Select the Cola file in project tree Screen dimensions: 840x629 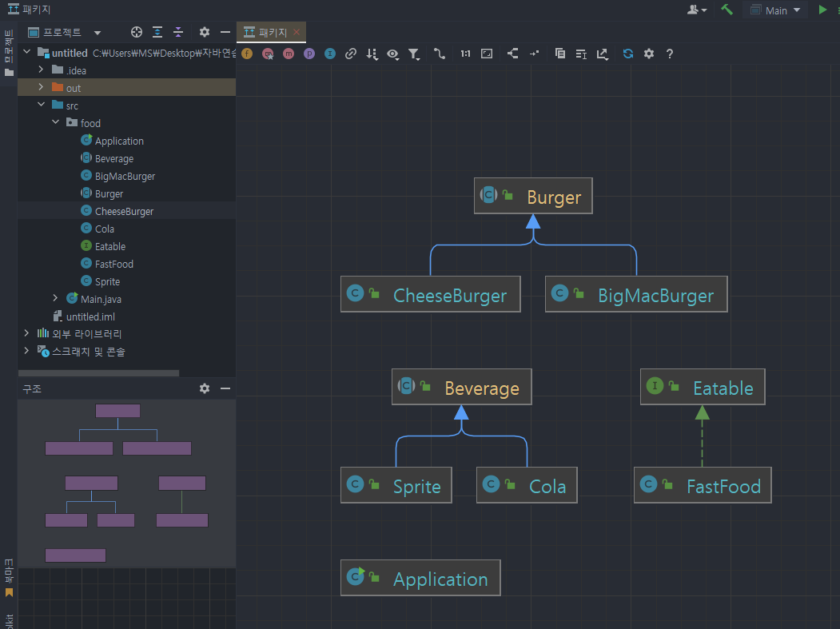(105, 229)
